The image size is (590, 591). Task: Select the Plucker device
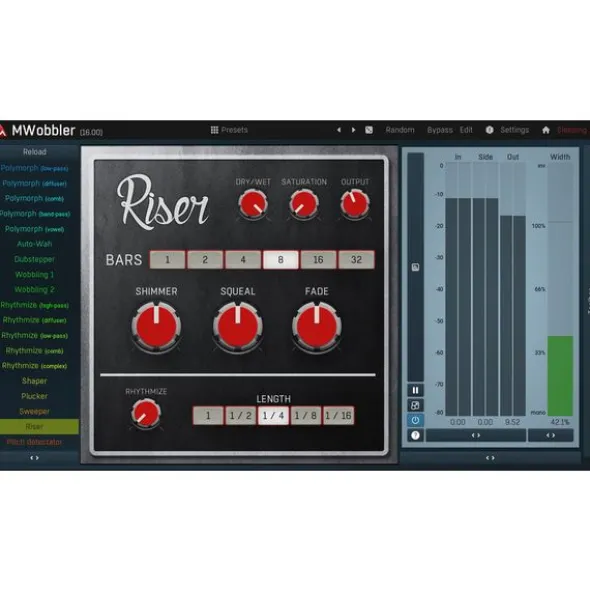coord(35,396)
